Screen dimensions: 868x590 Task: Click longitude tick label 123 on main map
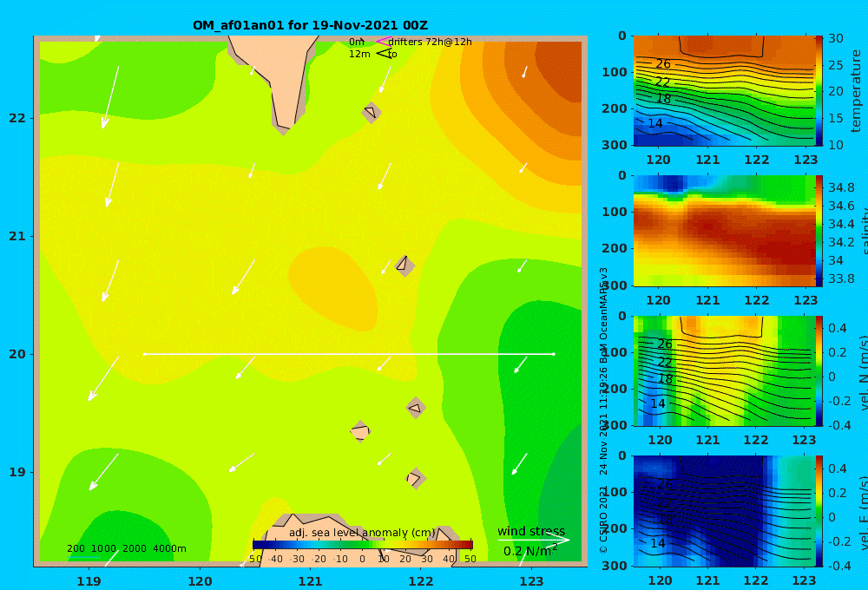point(531,581)
